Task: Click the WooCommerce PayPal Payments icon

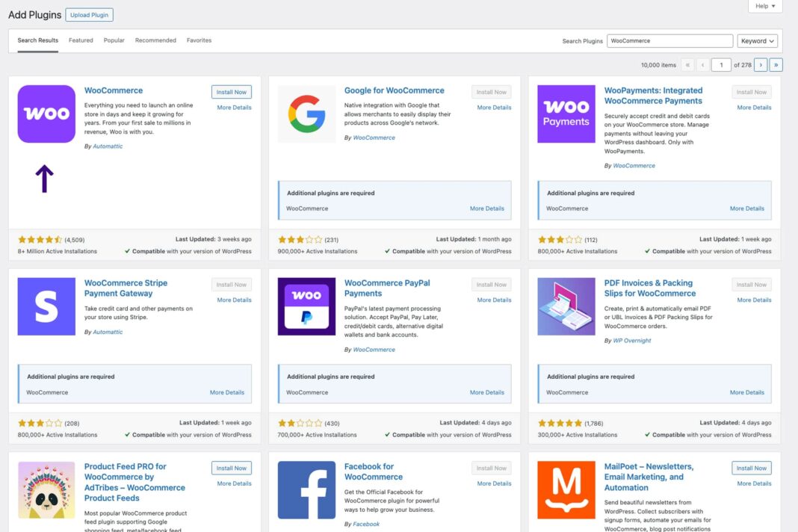Action: pos(306,306)
